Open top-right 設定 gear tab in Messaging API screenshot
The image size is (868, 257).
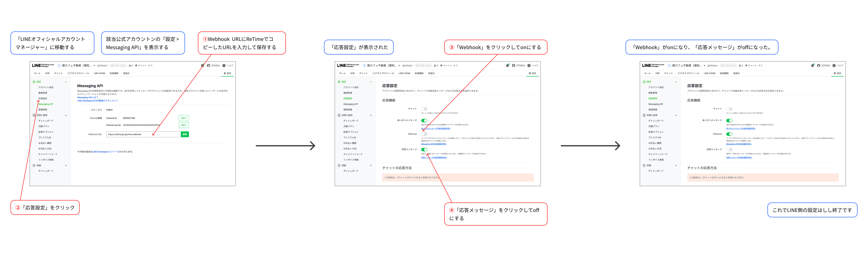coord(227,73)
